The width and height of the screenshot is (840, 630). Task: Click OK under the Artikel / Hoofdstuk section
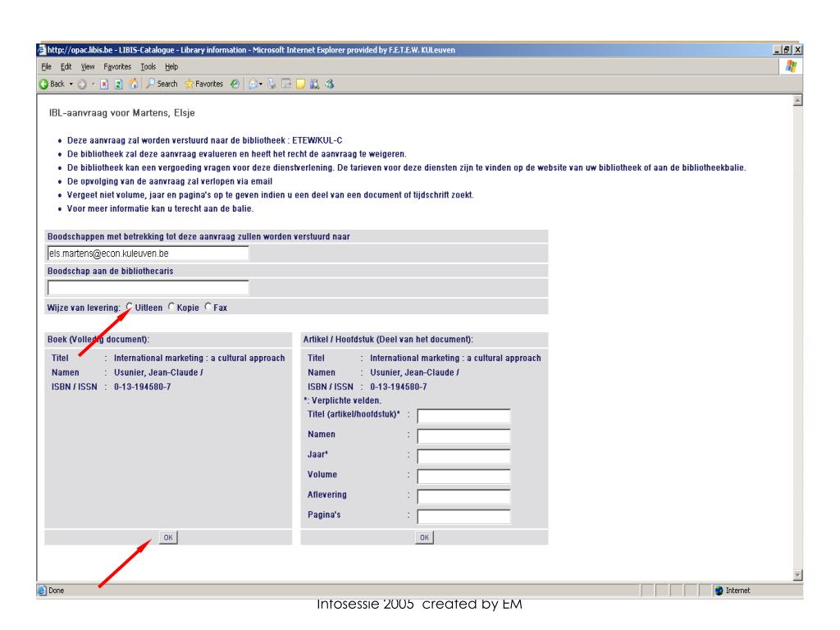click(424, 537)
